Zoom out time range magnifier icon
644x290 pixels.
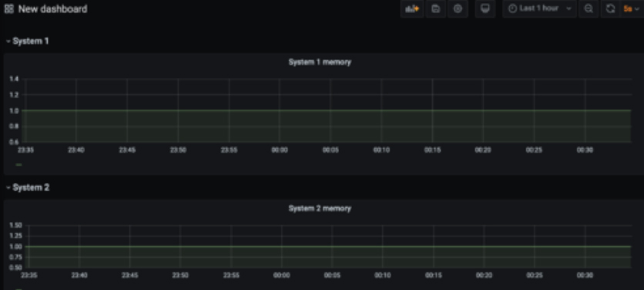click(x=589, y=8)
